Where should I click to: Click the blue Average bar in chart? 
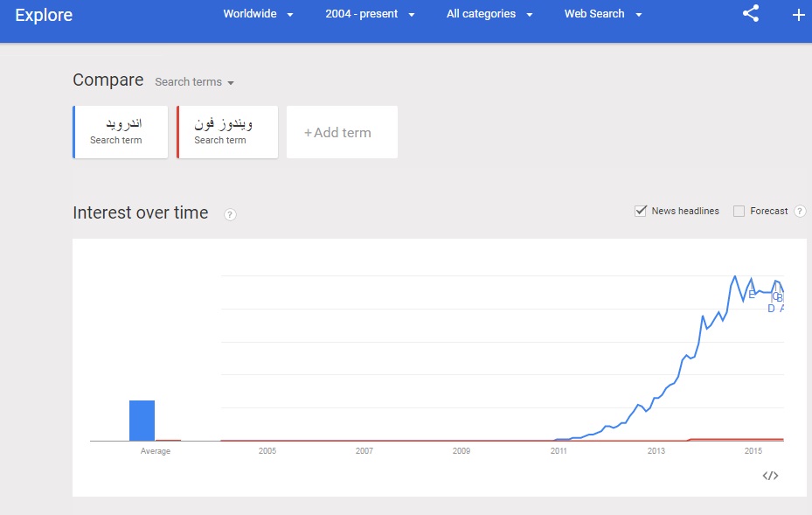pos(142,421)
